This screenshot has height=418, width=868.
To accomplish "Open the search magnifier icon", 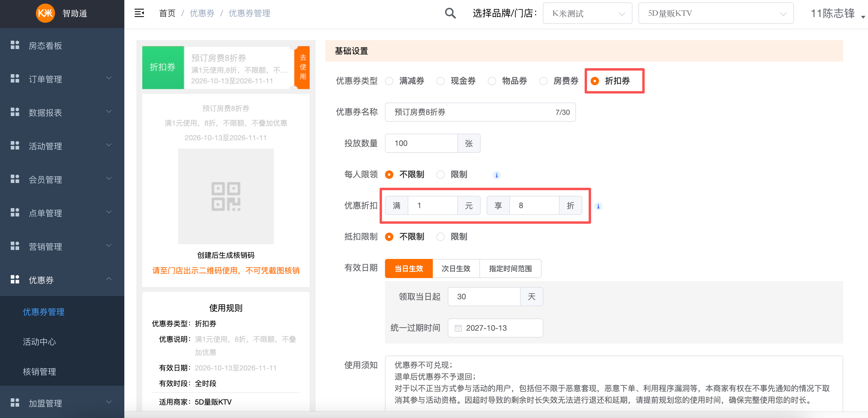I will point(450,13).
